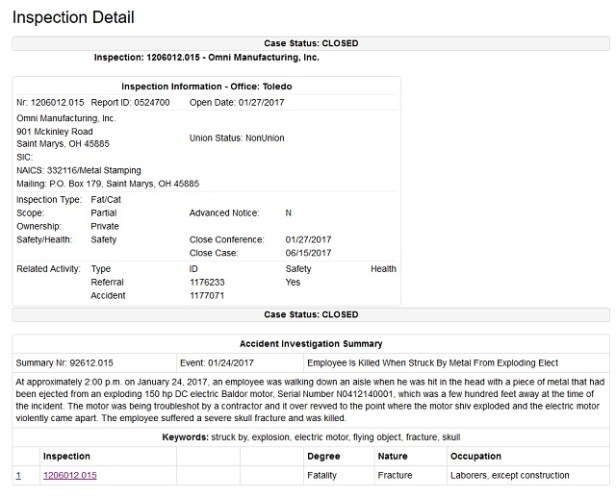This screenshot has height=498, width=616.
Task: Click the row number 1 link
Action: 18,474
